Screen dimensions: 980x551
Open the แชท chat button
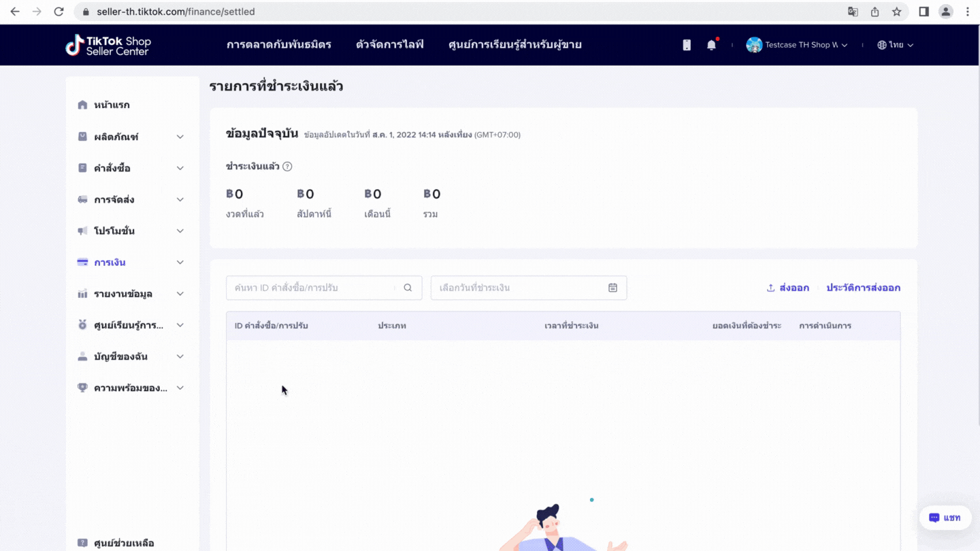coord(945,518)
